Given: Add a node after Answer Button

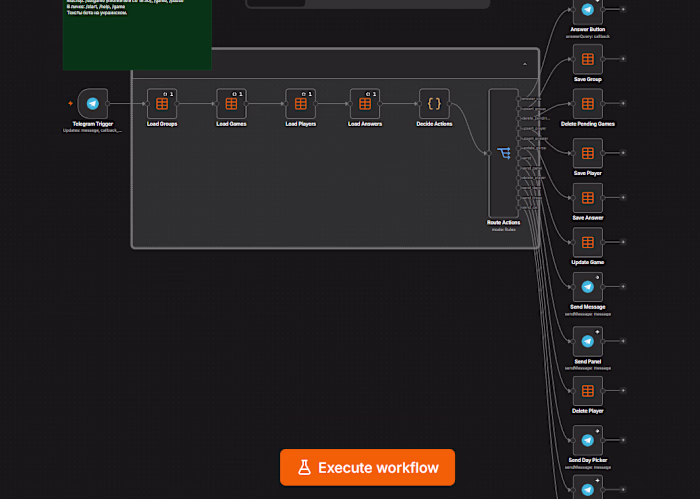Looking at the screenshot, I should point(623,9).
